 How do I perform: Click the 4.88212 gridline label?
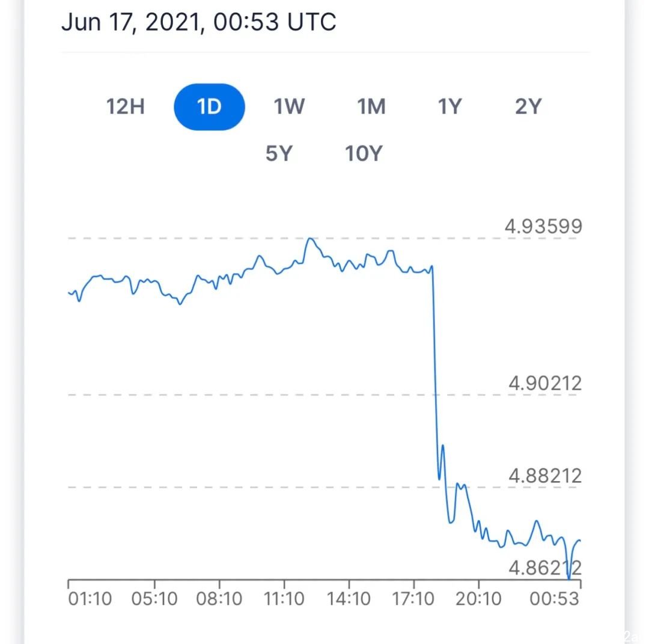545,476
